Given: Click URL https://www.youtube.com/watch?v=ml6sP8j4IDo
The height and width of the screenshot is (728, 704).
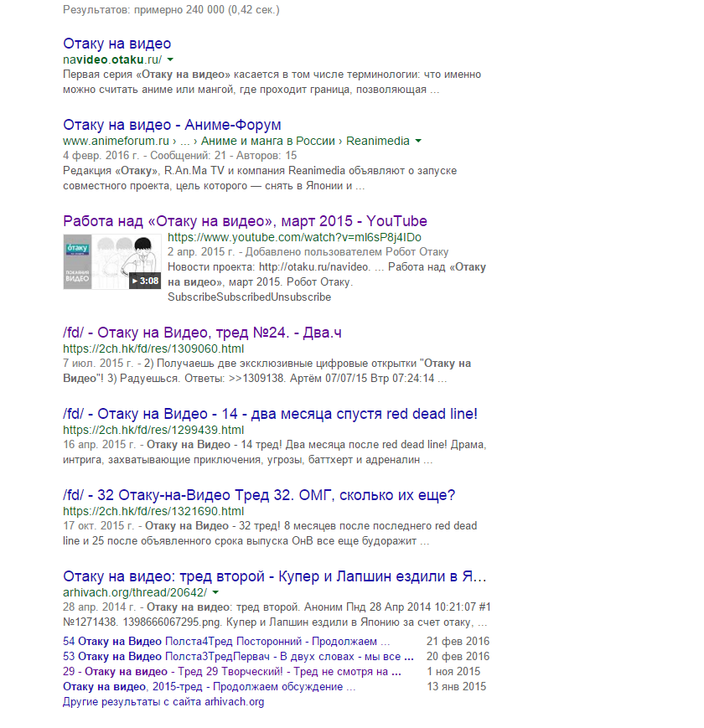Looking at the screenshot, I should pos(294,237).
